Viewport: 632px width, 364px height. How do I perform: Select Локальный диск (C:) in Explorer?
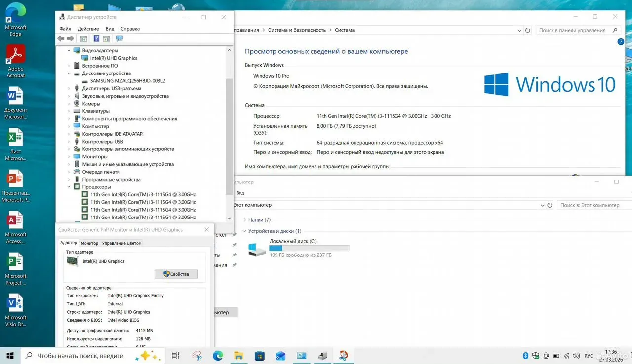(299, 248)
